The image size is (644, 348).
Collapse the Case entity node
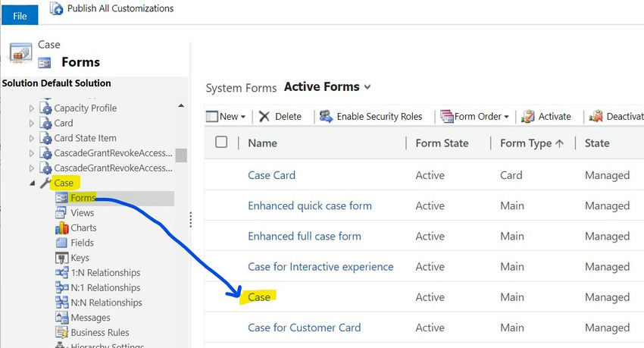(31, 183)
